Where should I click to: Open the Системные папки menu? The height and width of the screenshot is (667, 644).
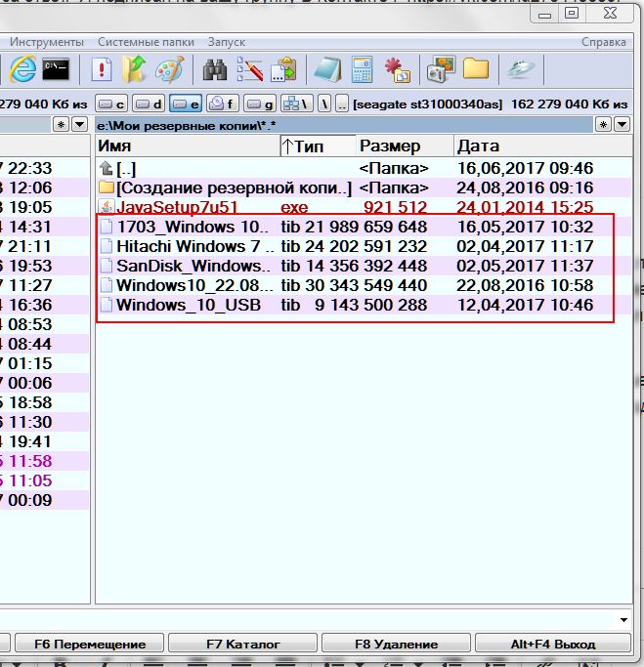(x=146, y=42)
